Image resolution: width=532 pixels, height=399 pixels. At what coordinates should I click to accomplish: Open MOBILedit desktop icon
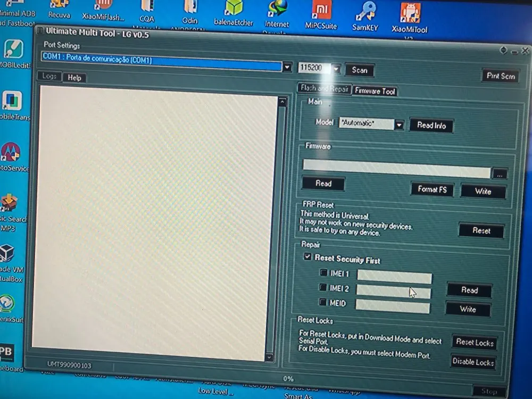click(14, 54)
